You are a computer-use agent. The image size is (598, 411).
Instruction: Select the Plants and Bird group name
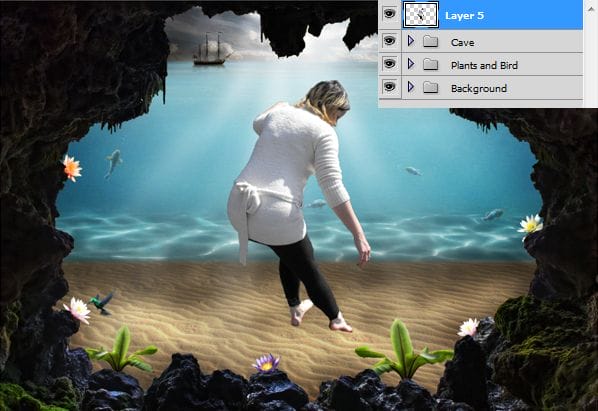484,66
